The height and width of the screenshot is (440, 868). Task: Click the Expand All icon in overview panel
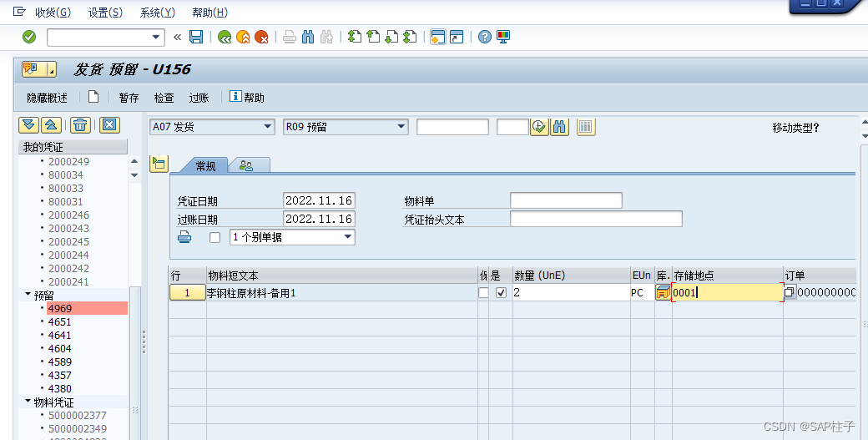[28, 125]
